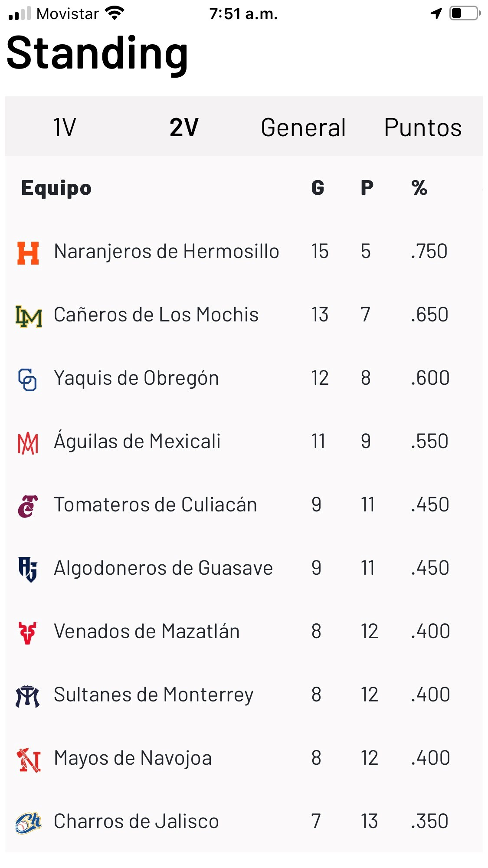
Task: Tap the battery indicator in status bar
Action: (x=465, y=13)
